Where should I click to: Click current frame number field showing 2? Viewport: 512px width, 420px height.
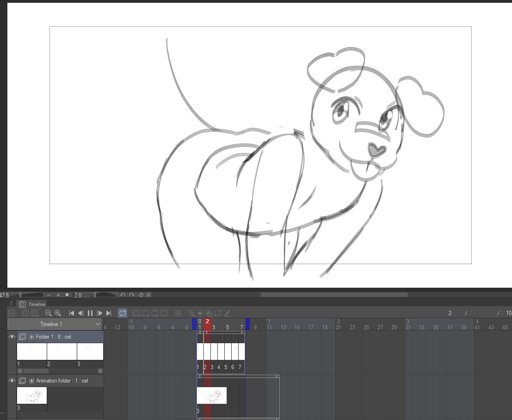pyautogui.click(x=450, y=313)
